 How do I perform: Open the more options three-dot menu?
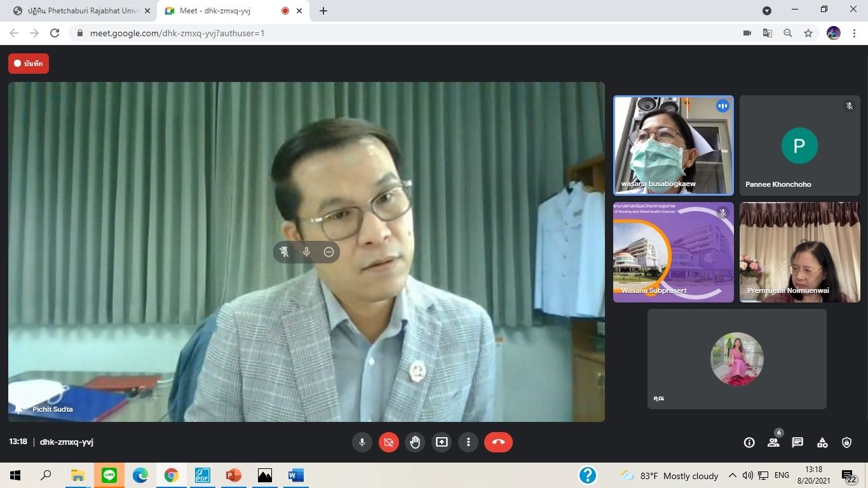point(468,442)
